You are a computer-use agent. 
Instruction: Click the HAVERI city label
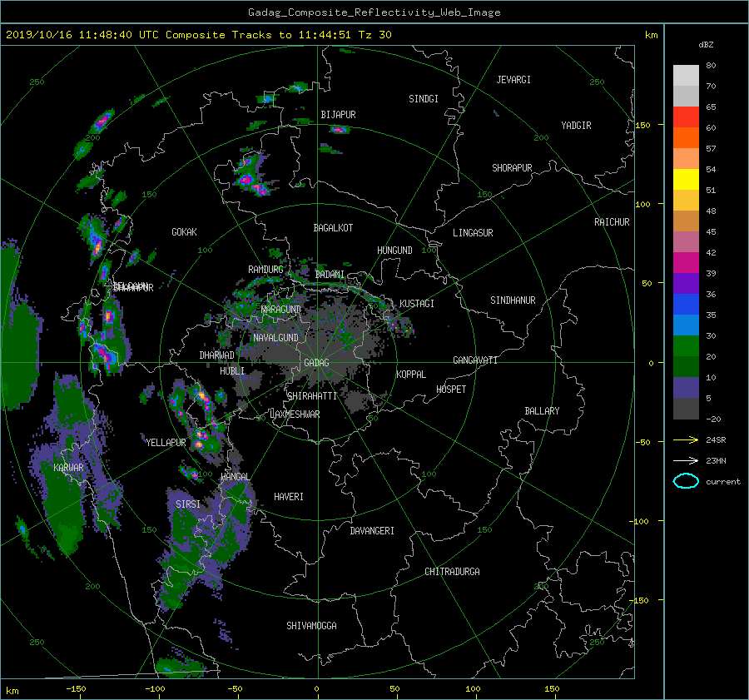pyautogui.click(x=289, y=497)
